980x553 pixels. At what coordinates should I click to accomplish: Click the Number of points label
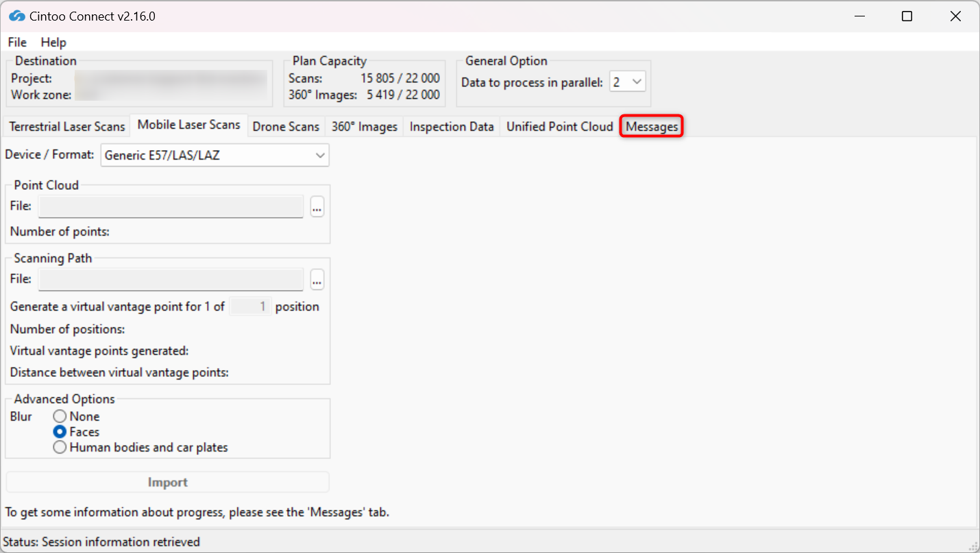coord(60,232)
